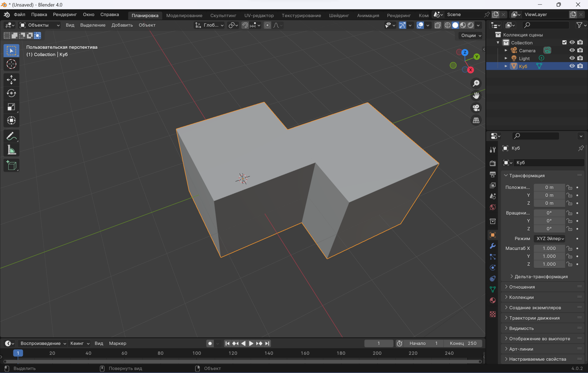This screenshot has height=373, width=588.
Task: Open the Material properties tab
Action: pyautogui.click(x=492, y=300)
